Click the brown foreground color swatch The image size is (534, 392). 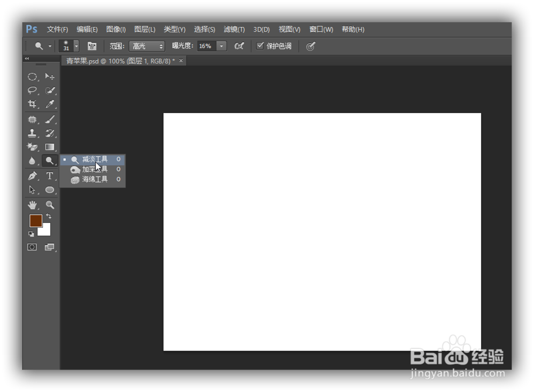[x=35, y=220]
